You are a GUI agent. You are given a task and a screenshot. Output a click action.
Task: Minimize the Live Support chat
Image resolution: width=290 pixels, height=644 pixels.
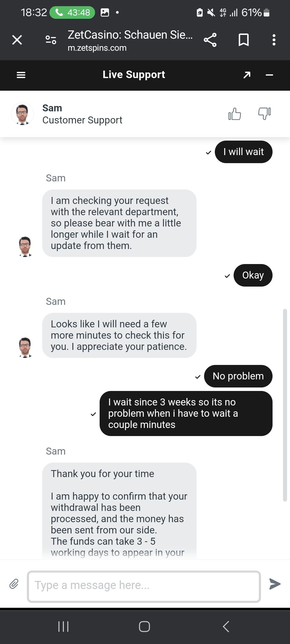pyautogui.click(x=269, y=75)
